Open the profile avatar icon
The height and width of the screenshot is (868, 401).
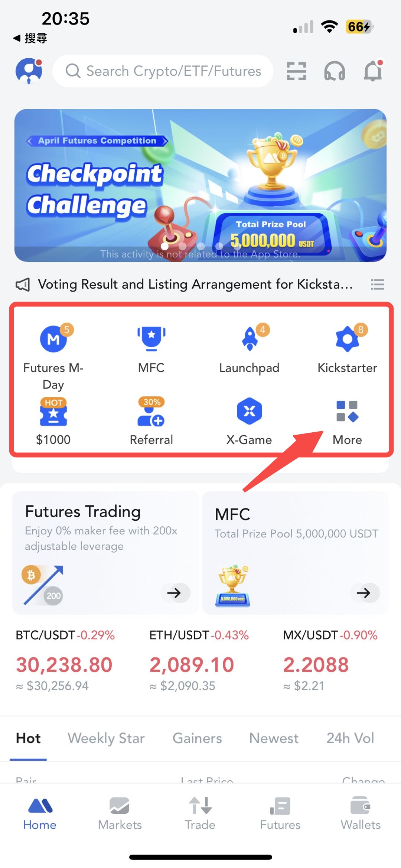(x=29, y=71)
